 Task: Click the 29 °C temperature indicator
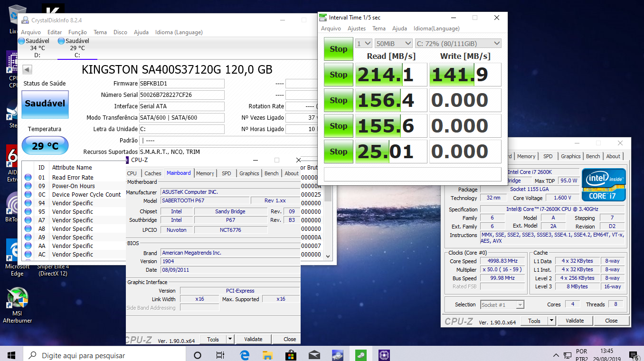(x=45, y=146)
